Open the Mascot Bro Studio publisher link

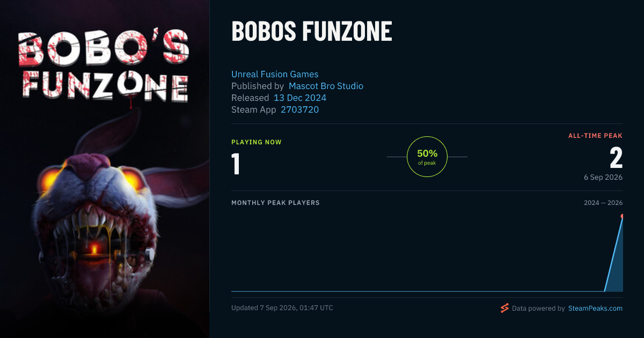point(326,86)
